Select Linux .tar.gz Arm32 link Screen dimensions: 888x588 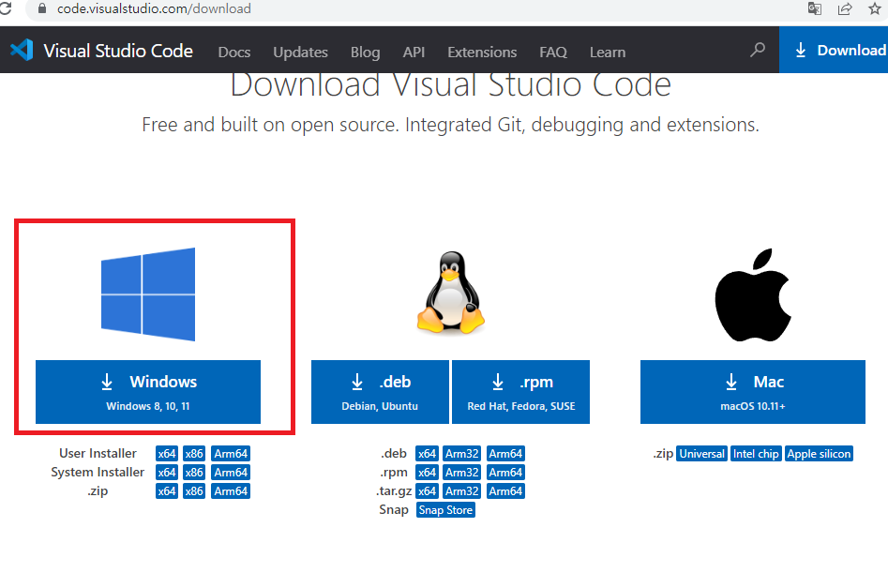coord(461,491)
